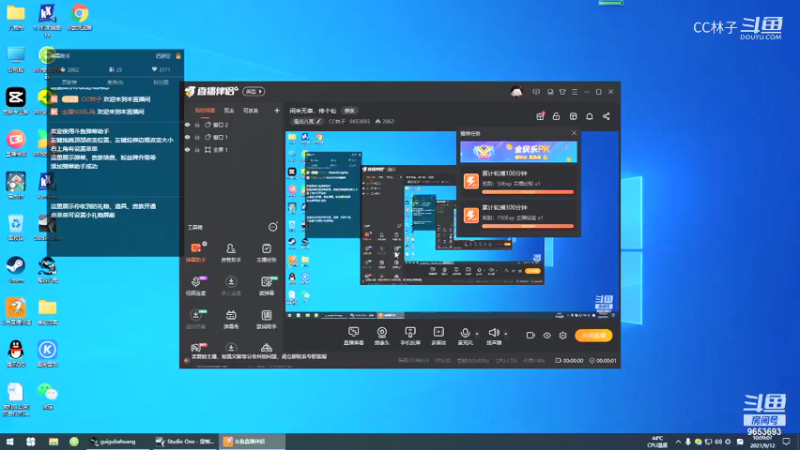Open the gift box icon with red badge
Viewport: 800px width, 450px height.
(x=540, y=116)
